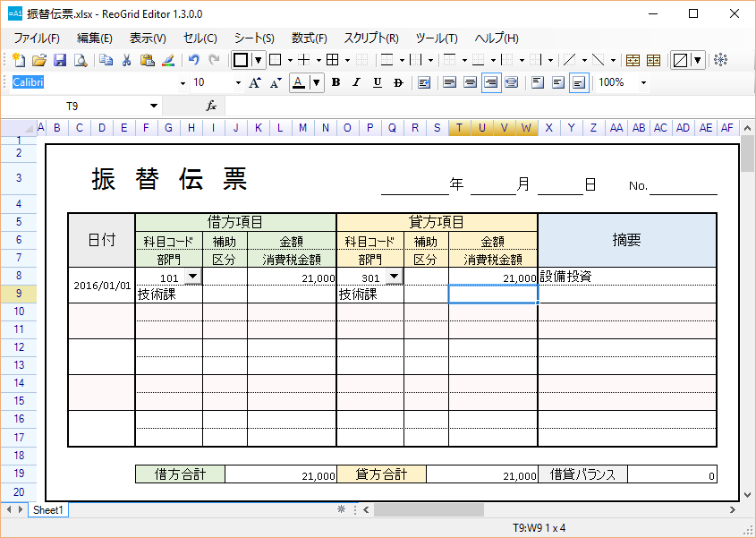Click the Freeze panes snowflake icon
The width and height of the screenshot is (756, 538).
pos(720,60)
